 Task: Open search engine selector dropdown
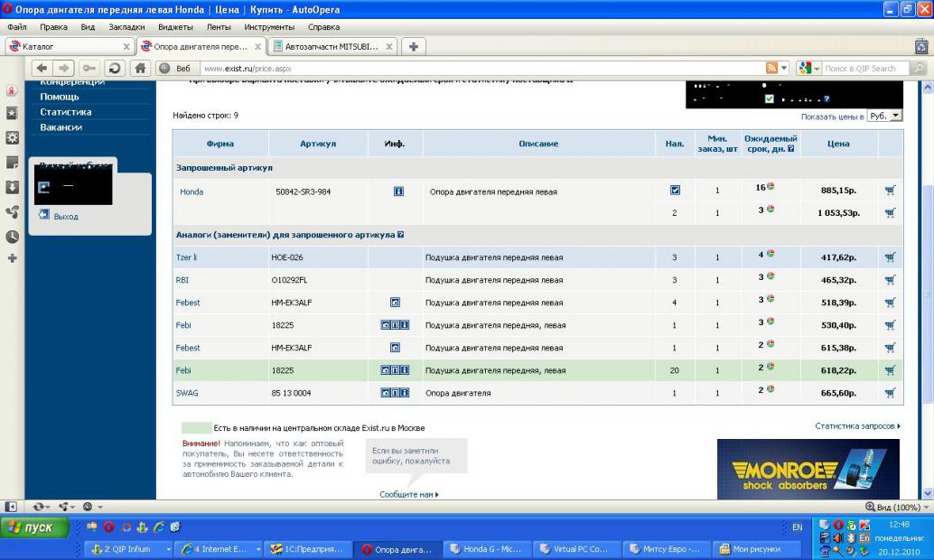[817, 69]
